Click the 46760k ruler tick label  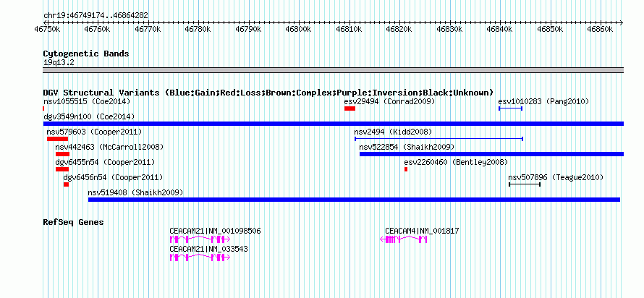pyautogui.click(x=97, y=29)
